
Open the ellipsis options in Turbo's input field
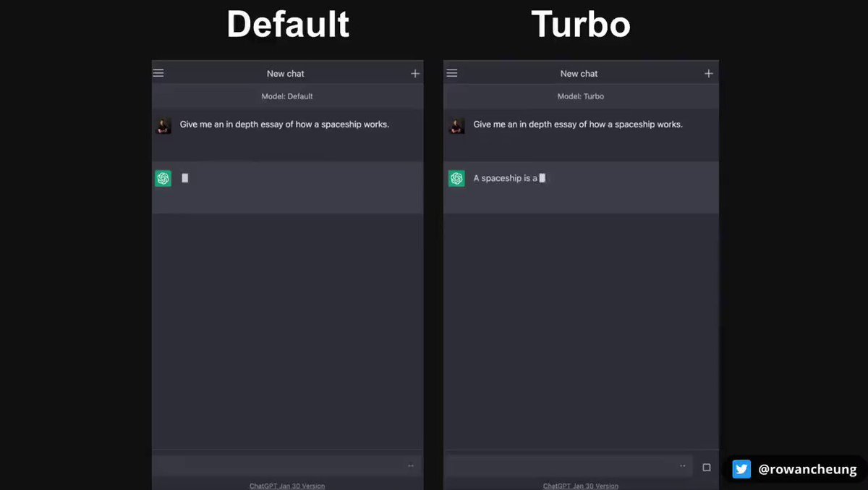click(x=681, y=465)
